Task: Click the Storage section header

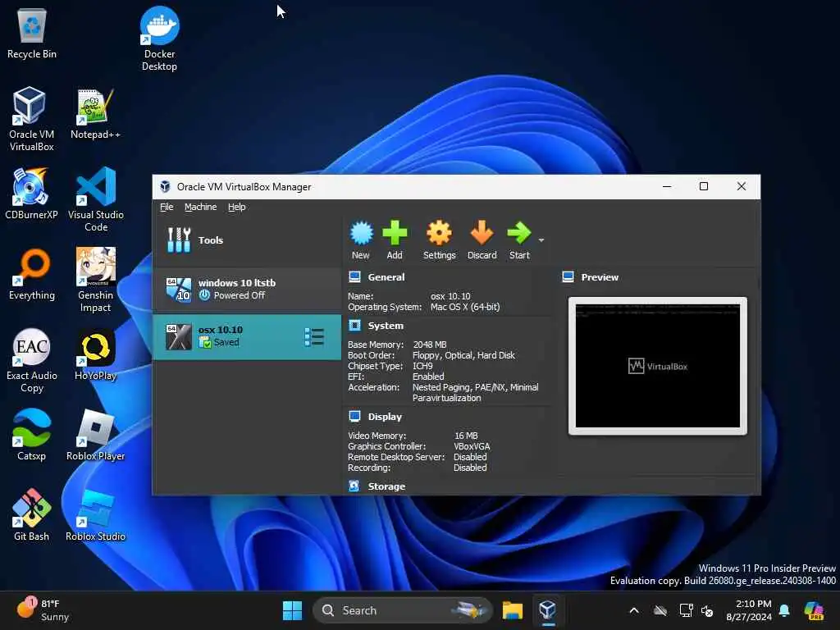Action: (x=386, y=486)
